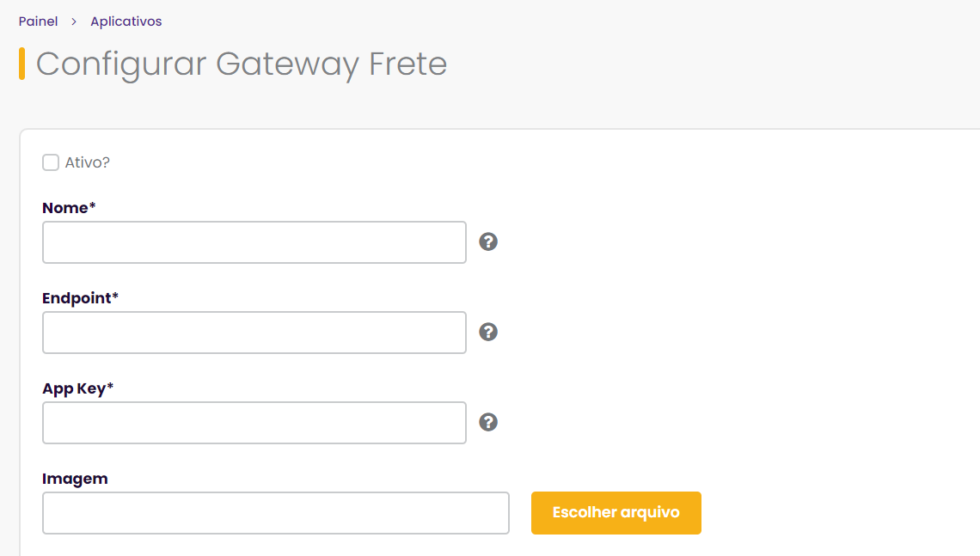Screen dimensions: 980x556
Task: Click the "Endpoint*" field label
Action: pos(80,298)
